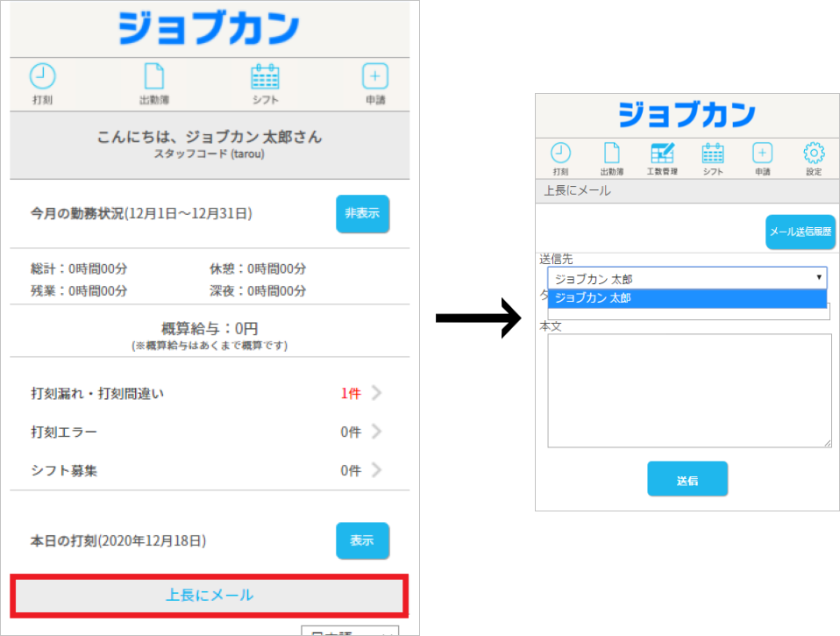Open the 打刻 clock icon in left screen
Viewport: 840px width, 636px height.
pyautogui.click(x=42, y=76)
